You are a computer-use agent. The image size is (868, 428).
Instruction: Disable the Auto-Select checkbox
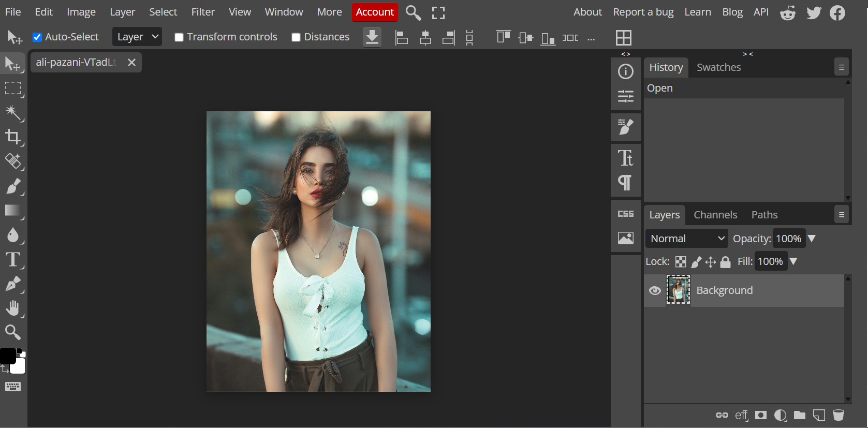[37, 37]
